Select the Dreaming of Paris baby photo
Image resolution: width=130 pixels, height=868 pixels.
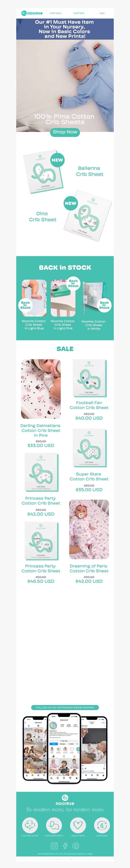pyautogui.click(x=89, y=529)
